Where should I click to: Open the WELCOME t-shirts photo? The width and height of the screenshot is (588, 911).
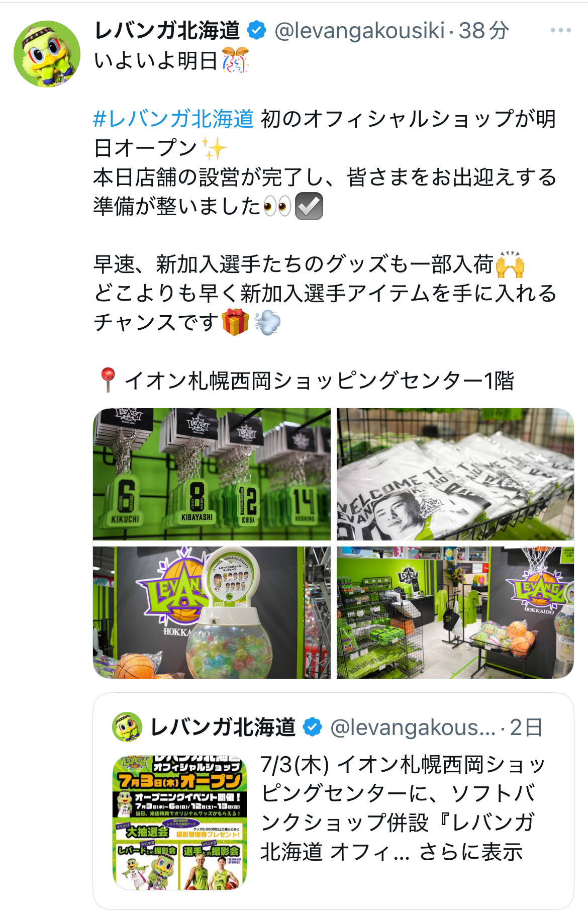(455, 474)
